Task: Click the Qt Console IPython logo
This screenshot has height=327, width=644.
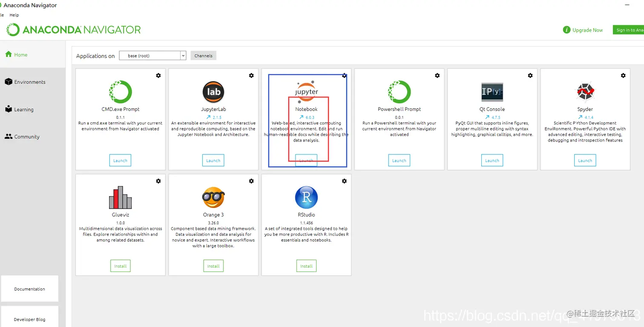Action: pos(492,92)
